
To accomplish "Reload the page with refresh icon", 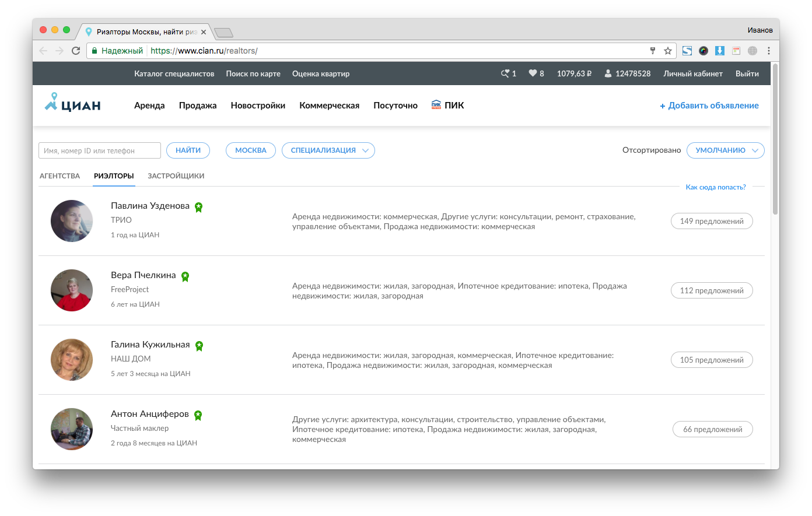I will coord(76,51).
